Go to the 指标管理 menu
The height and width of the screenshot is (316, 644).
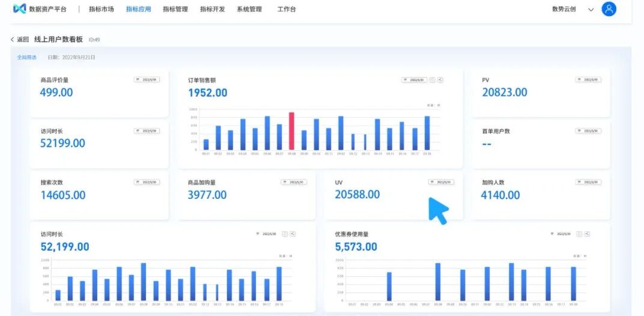pos(175,9)
